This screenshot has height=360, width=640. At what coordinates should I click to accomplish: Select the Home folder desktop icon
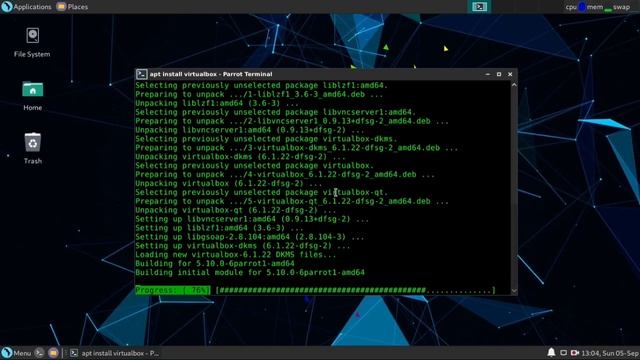[x=32, y=96]
